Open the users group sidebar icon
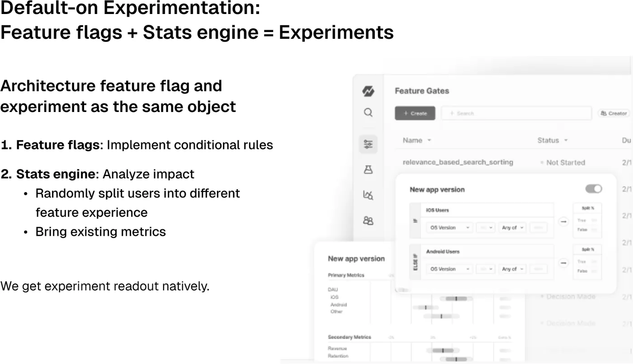The height and width of the screenshot is (364, 633). (368, 221)
